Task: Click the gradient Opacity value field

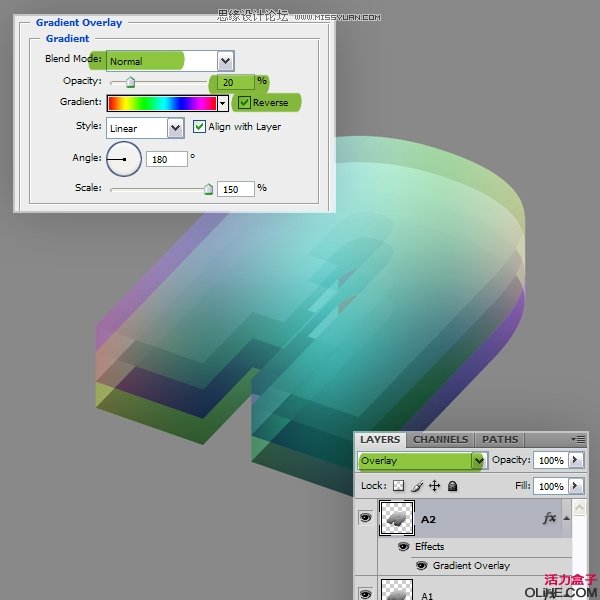Action: pyautogui.click(x=236, y=82)
